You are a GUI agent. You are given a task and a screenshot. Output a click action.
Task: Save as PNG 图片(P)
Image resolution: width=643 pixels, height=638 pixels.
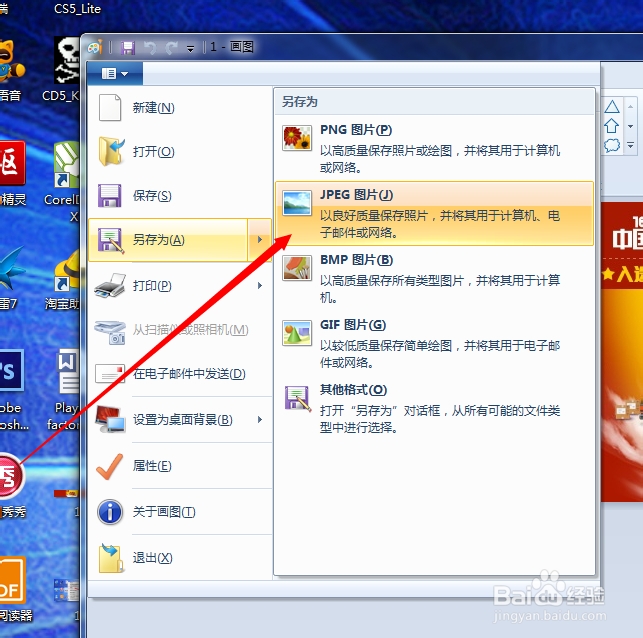point(434,148)
